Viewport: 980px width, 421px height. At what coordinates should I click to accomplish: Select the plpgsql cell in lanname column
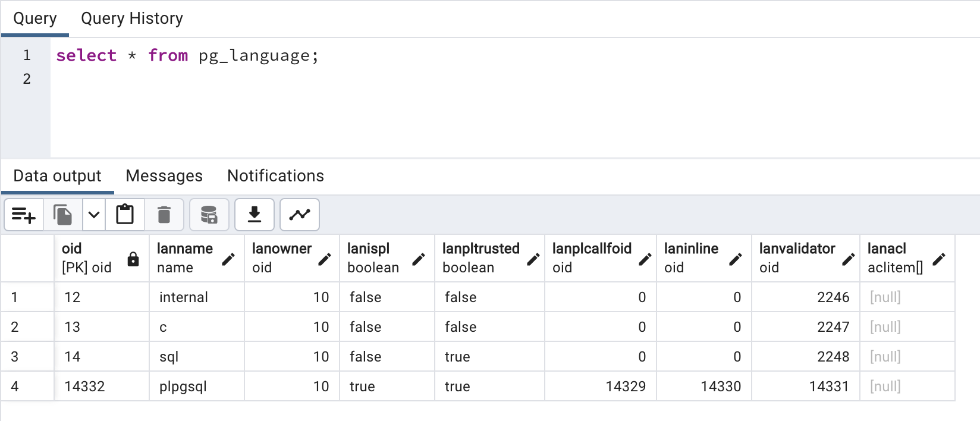click(183, 387)
